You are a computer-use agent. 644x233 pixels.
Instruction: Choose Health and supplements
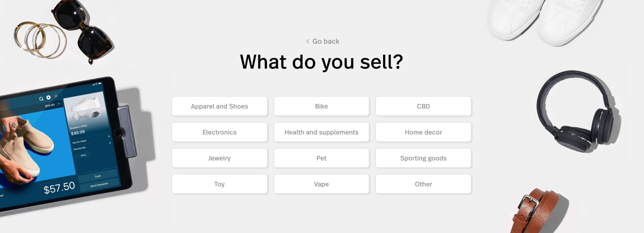coord(321,132)
